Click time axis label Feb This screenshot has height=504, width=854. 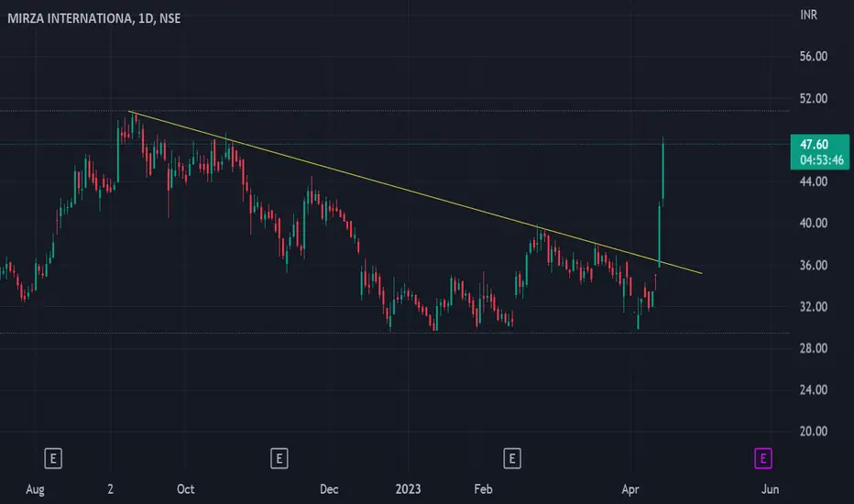(x=483, y=489)
